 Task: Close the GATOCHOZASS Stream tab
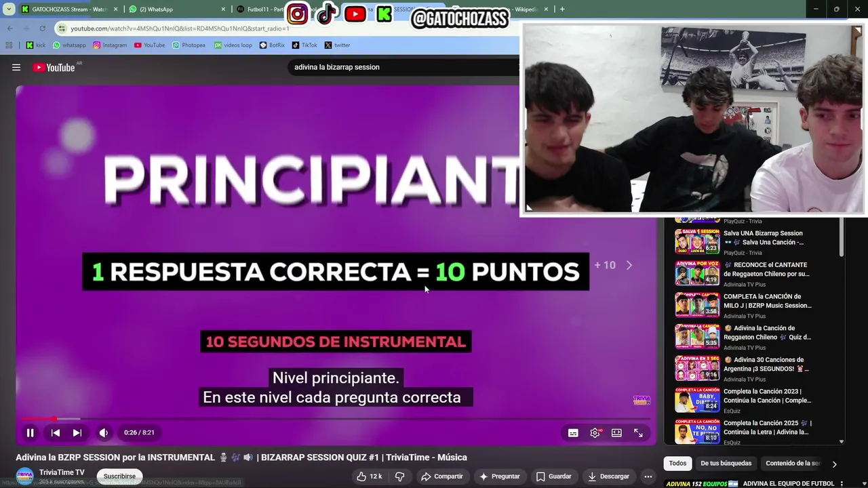tap(115, 9)
